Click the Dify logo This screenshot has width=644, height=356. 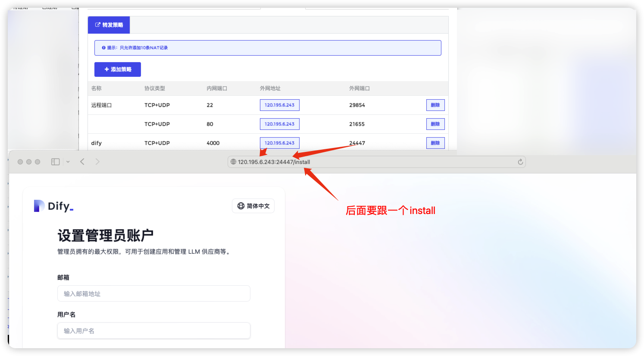click(x=53, y=206)
